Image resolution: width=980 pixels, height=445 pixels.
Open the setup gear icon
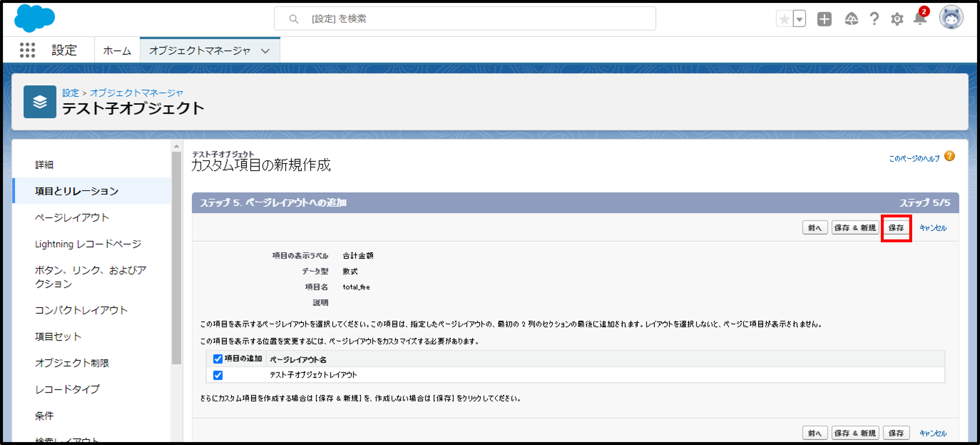(x=897, y=19)
